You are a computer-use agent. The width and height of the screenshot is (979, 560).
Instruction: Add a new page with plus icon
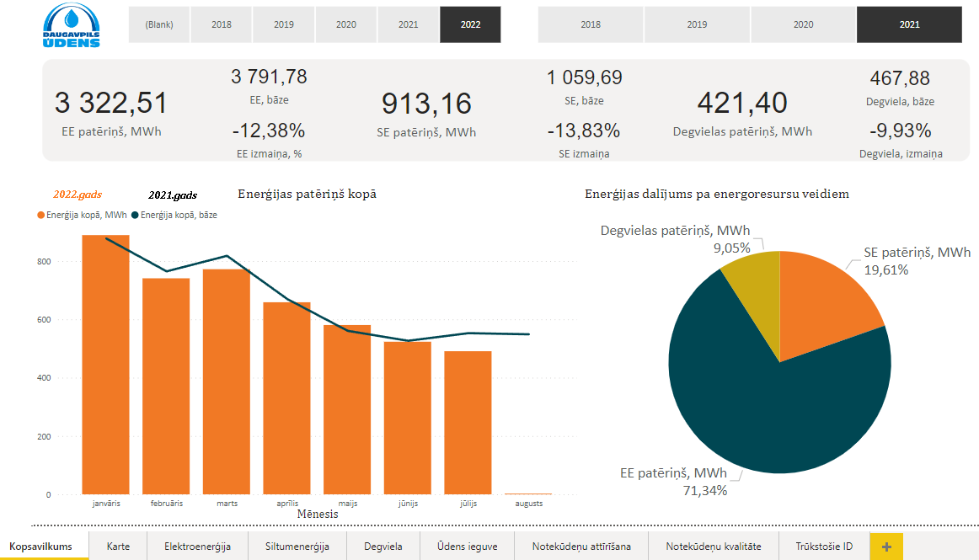click(885, 547)
